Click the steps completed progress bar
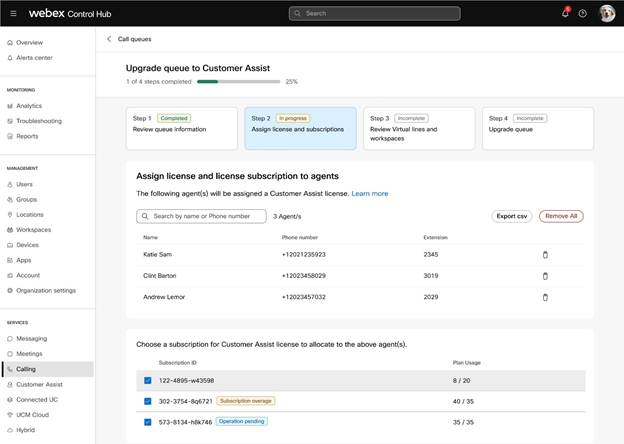Viewport: 624px width, 444px height. [239, 82]
